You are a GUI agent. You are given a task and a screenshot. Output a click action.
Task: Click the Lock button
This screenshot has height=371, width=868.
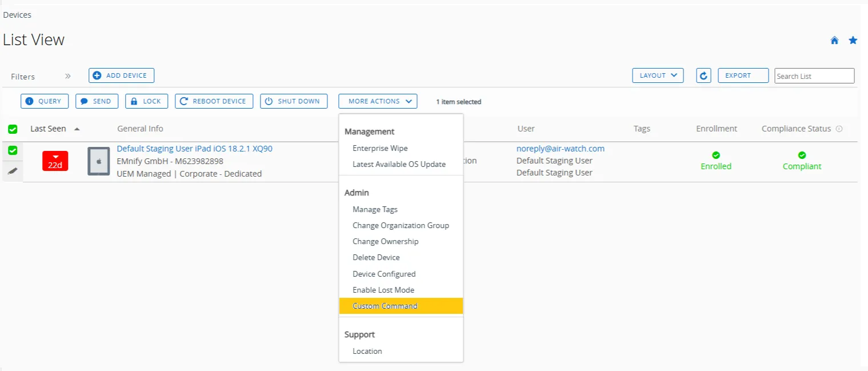(x=146, y=101)
